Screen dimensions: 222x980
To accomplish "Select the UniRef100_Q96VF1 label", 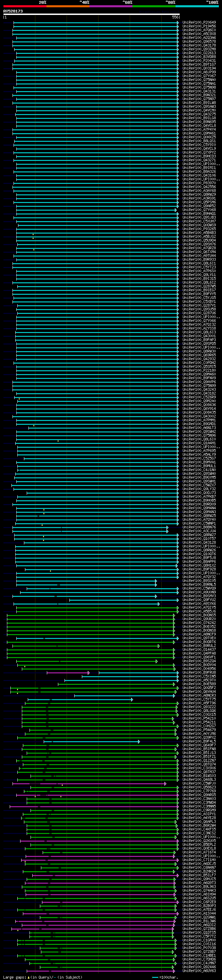I will click(199, 657).
